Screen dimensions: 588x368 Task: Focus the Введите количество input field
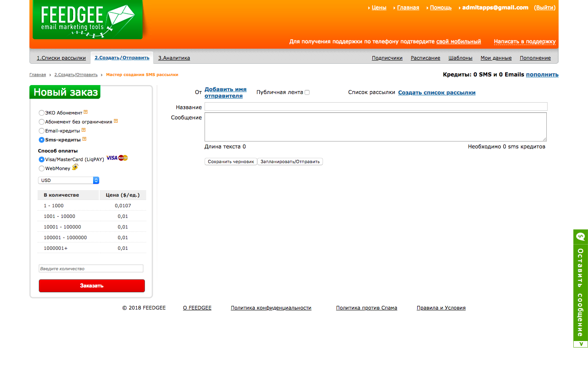coord(91,269)
